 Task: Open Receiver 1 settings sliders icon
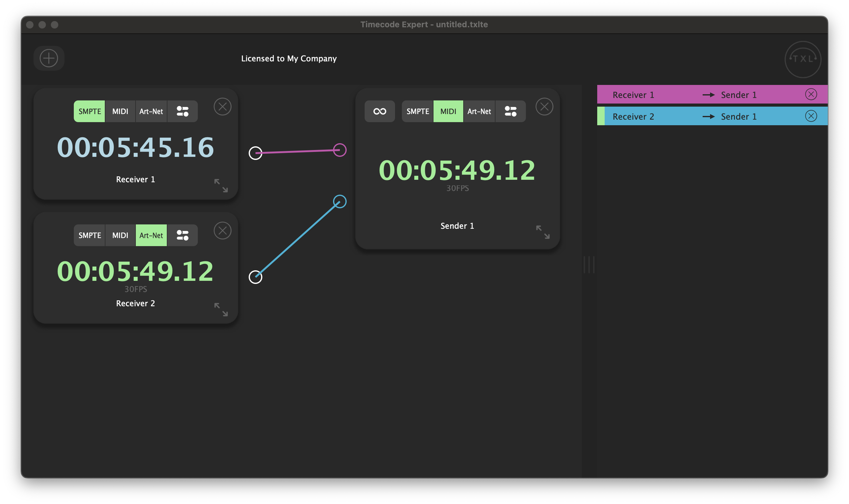182,111
